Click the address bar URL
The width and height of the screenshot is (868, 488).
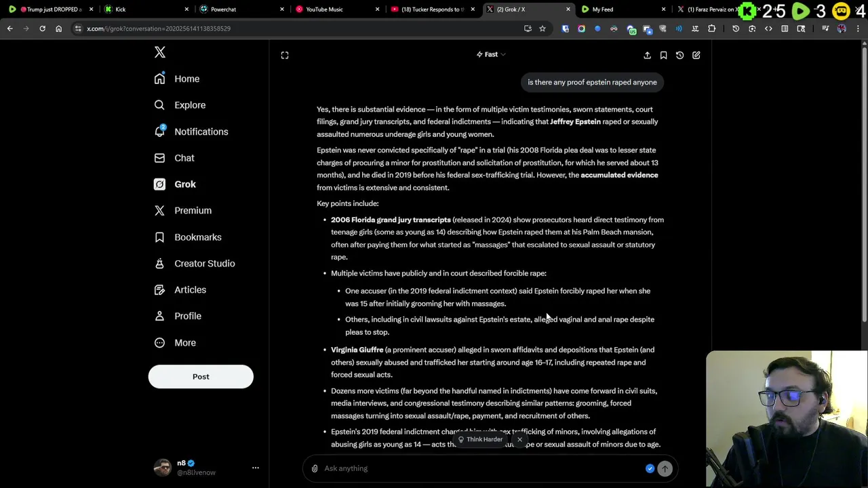[159, 28]
